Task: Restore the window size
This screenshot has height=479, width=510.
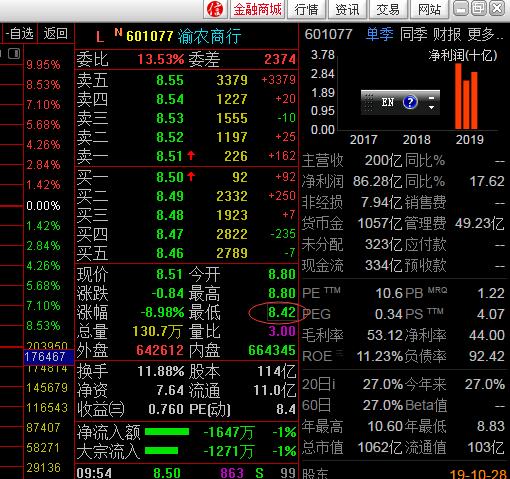Action: point(479,8)
